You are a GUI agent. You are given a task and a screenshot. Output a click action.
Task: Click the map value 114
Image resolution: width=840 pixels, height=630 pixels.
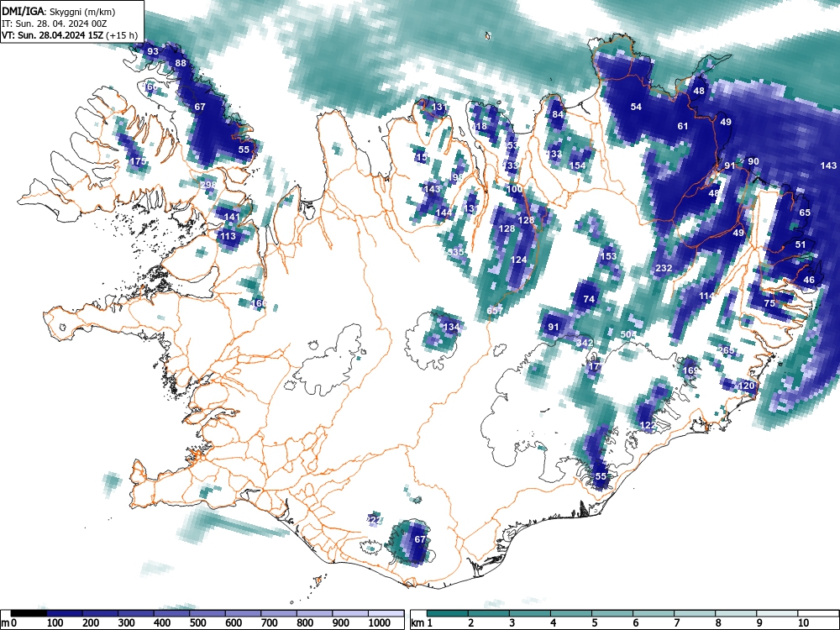[x=706, y=297]
